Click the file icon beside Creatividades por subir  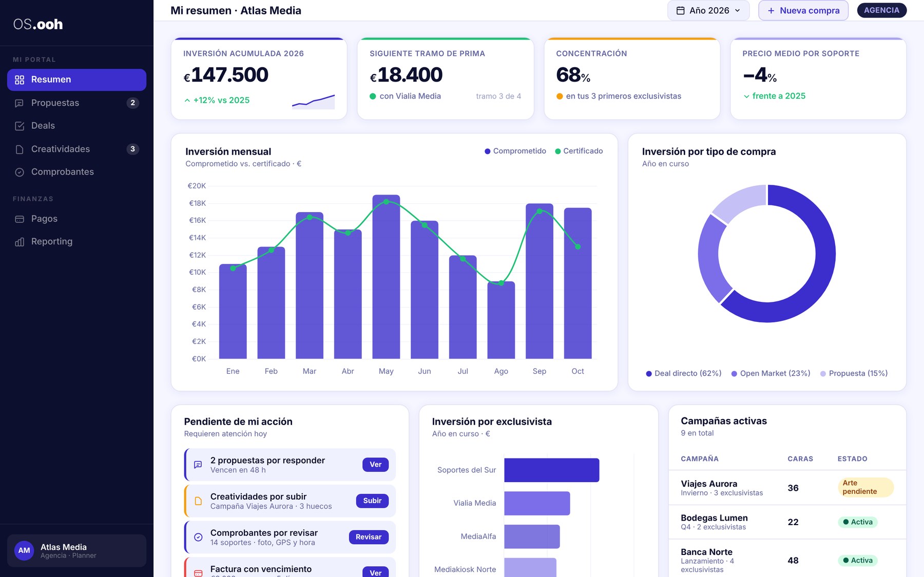(198, 501)
